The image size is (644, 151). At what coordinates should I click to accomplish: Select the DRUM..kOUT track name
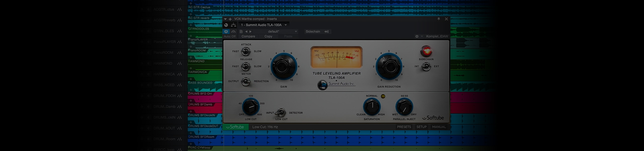pos(164,128)
